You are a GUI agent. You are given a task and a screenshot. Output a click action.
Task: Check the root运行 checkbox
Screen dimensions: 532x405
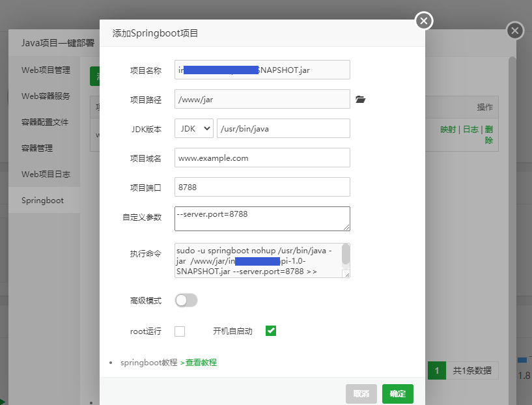180,331
